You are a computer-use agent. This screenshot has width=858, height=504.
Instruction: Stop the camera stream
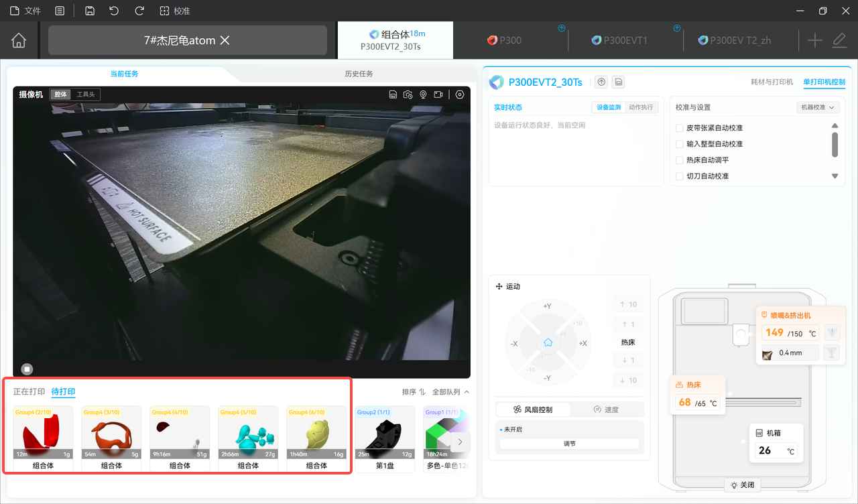(x=27, y=369)
